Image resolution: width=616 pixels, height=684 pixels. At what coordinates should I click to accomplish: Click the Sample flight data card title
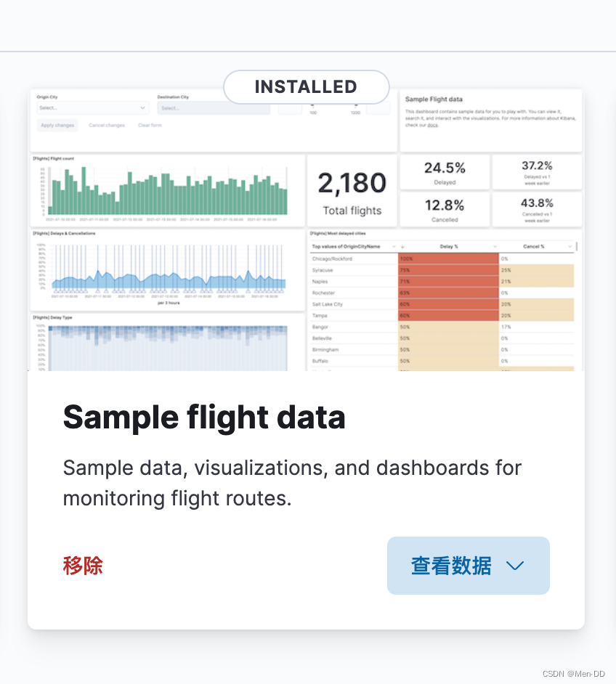204,418
